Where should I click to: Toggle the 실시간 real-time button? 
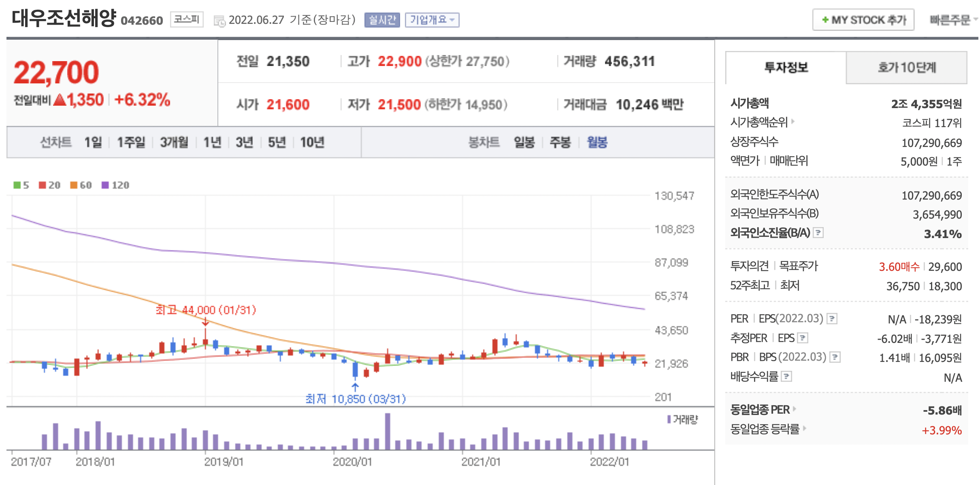[x=382, y=20]
